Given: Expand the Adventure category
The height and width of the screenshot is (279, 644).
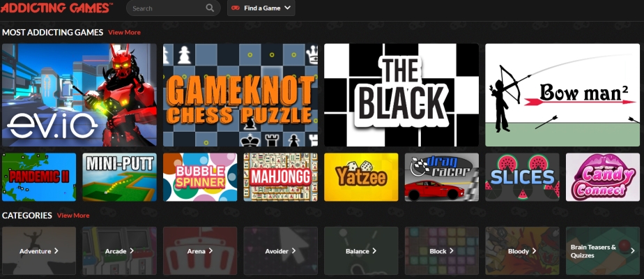Looking at the screenshot, I should tap(38, 250).
